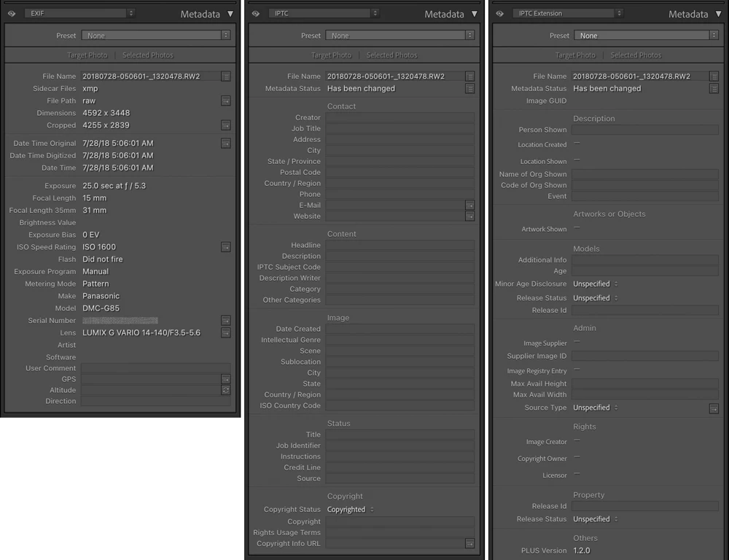The height and width of the screenshot is (560, 729).
Task: Open the Copyright Status dropdown
Action: [x=350, y=509]
